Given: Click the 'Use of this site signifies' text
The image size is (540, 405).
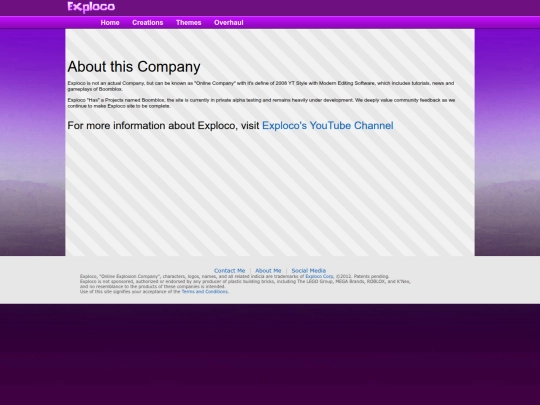Looking at the screenshot, I should point(130,292).
